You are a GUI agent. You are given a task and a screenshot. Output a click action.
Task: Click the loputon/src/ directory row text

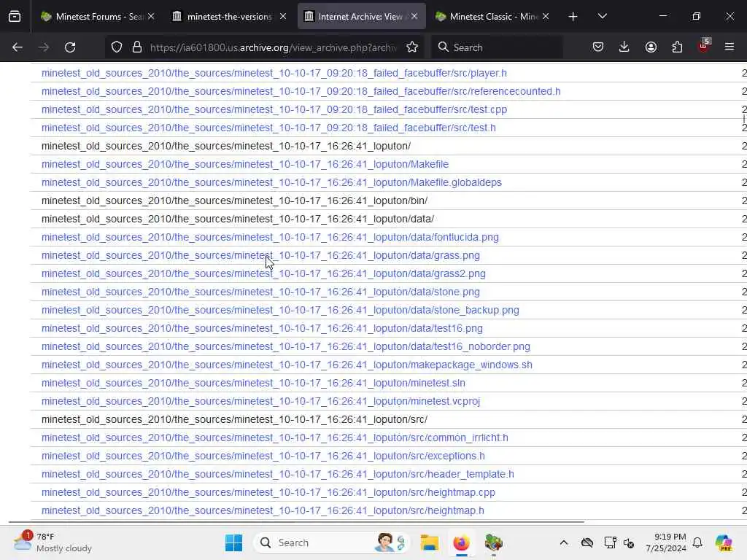point(234,419)
